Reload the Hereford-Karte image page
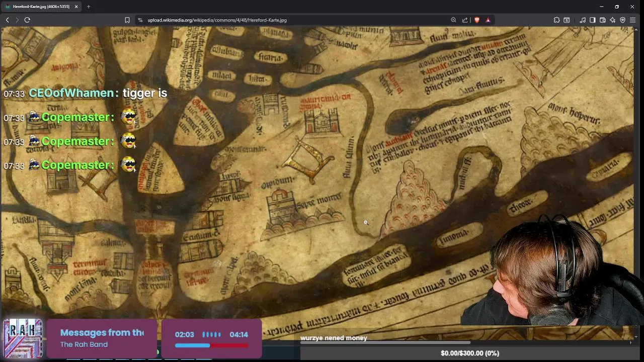The height and width of the screenshot is (362, 644). pyautogui.click(x=27, y=20)
